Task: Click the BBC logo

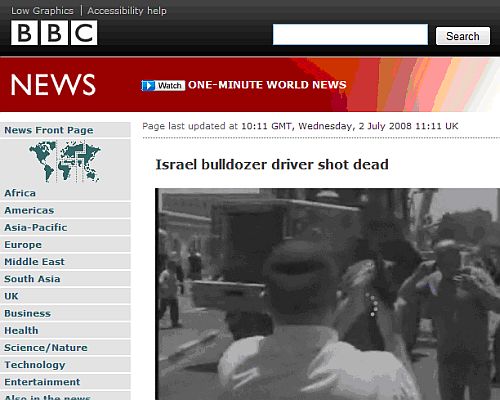Action: pos(54,33)
